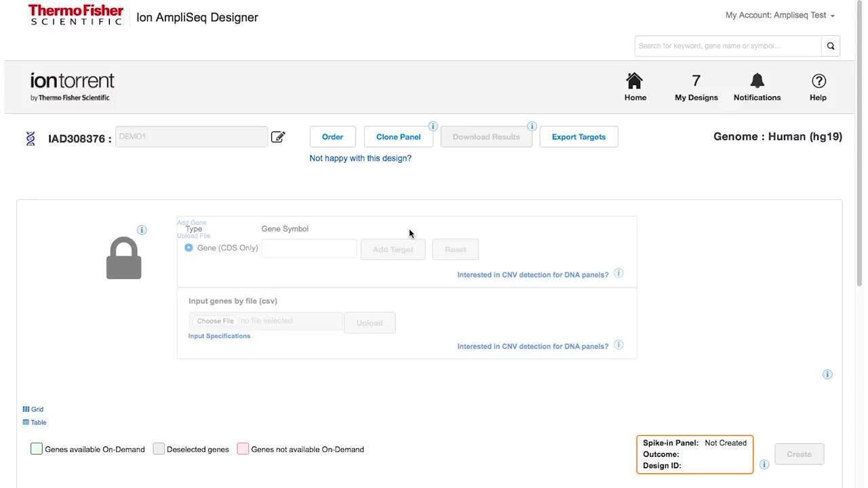The width and height of the screenshot is (868, 488).
Task: Click the Clone Panel button
Action: [x=398, y=137]
